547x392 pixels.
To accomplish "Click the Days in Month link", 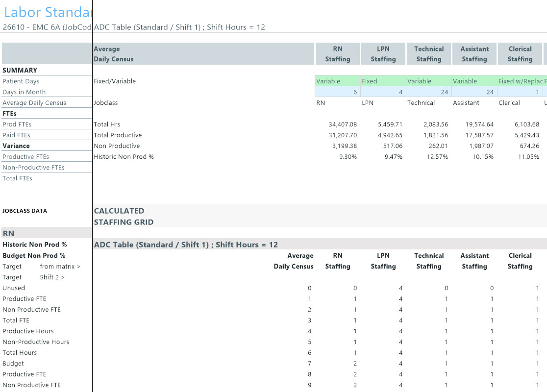I will pos(24,92).
